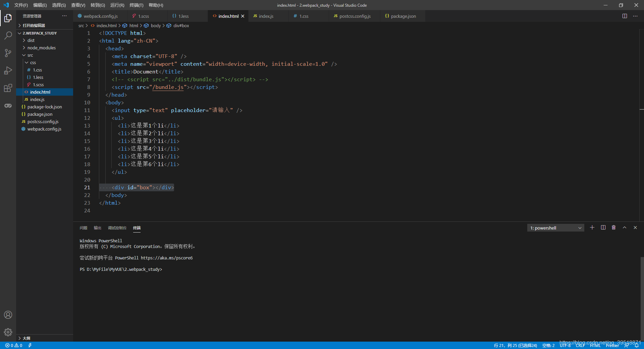Maximize the terminal panel size

click(625, 228)
